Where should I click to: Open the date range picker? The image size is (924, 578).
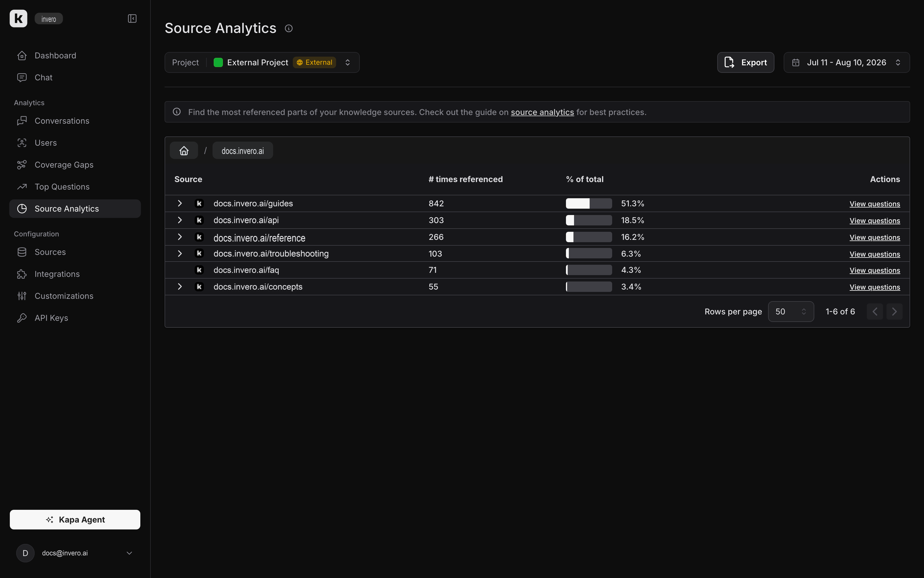[847, 62]
